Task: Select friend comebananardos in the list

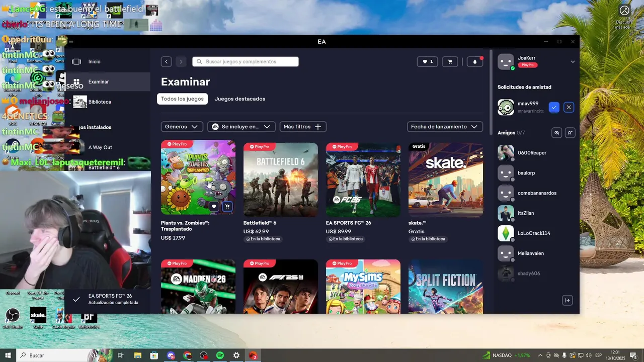Action: pos(536,193)
